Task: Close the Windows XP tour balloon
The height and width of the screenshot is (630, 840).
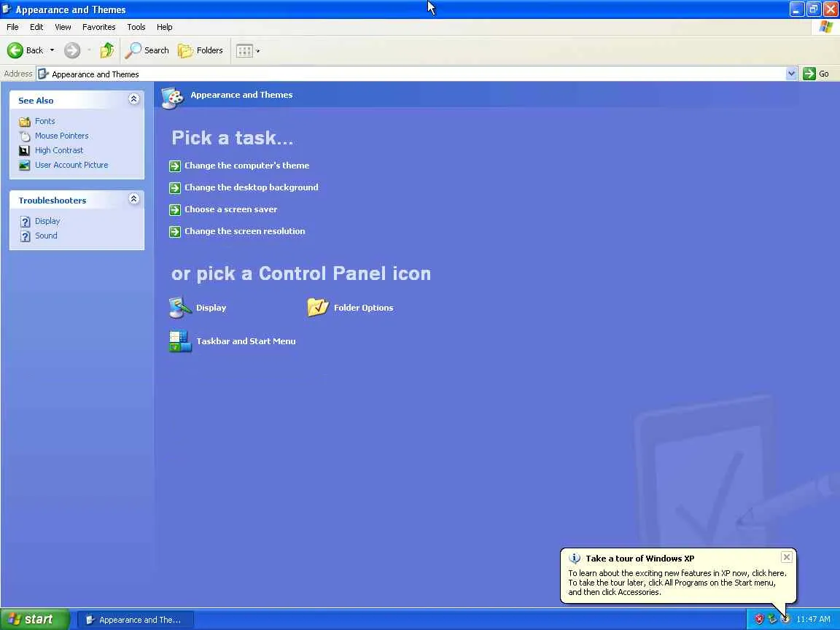Action: click(x=787, y=557)
